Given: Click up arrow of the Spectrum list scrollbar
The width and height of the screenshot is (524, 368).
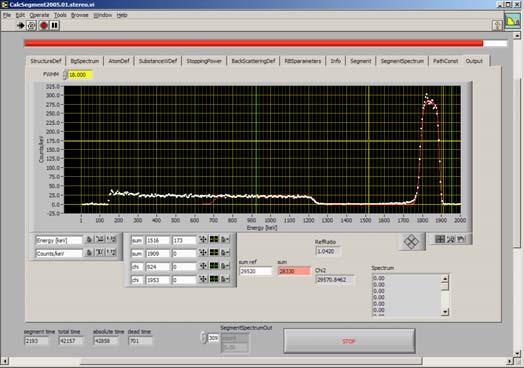Looking at the screenshot, I should click(x=445, y=278).
